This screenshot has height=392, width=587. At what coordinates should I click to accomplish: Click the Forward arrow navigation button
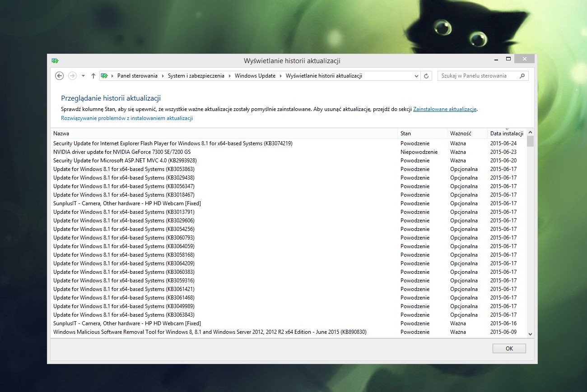coord(72,76)
